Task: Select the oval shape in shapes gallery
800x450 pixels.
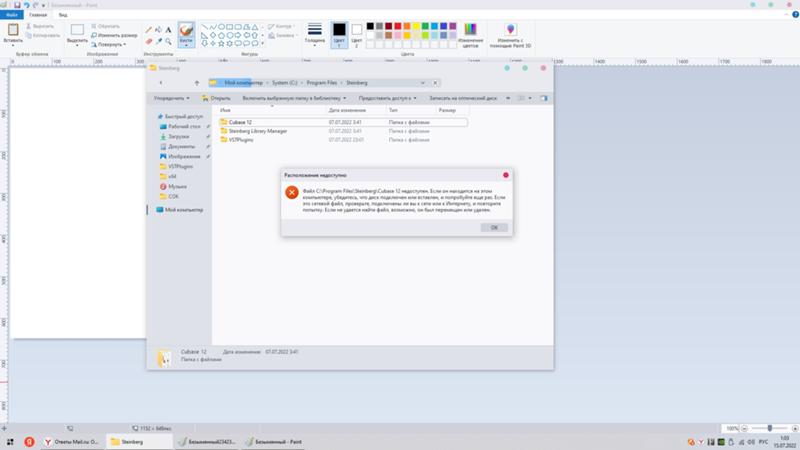Action: coord(221,27)
